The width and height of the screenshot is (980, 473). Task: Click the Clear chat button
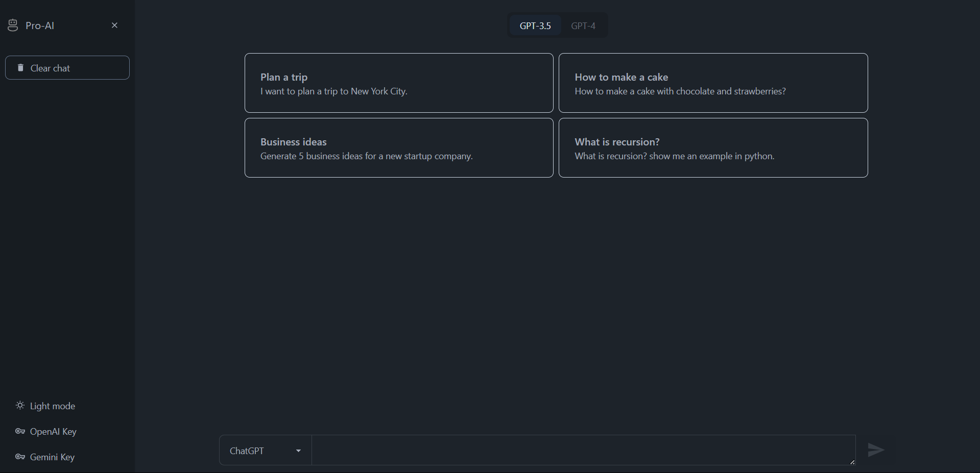pyautogui.click(x=67, y=67)
